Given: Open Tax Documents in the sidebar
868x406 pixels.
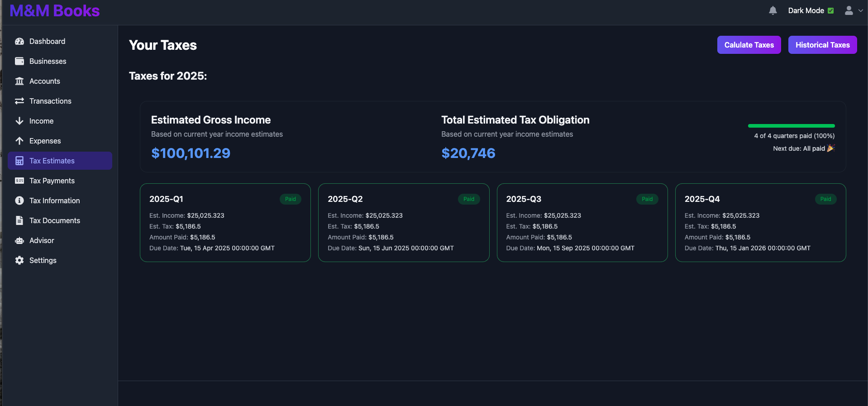Looking at the screenshot, I should click(60, 220).
